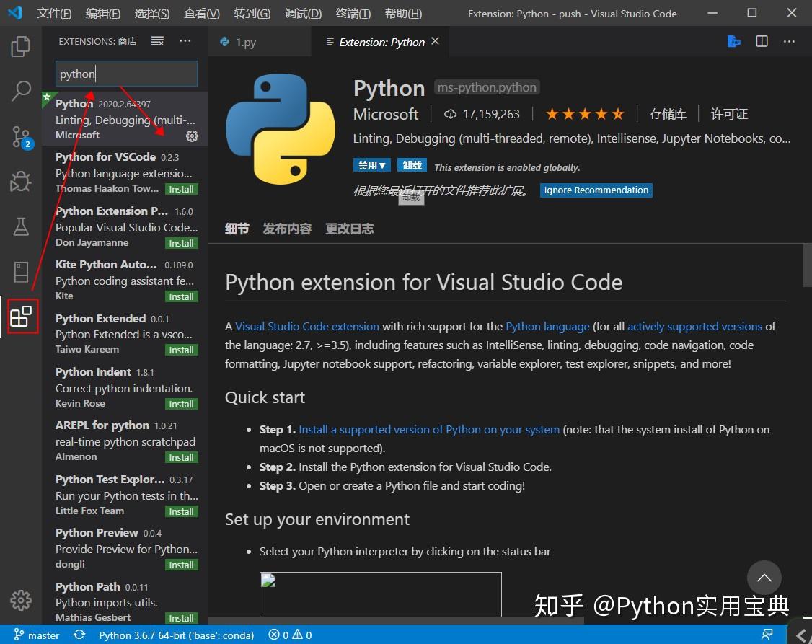
Task: Install the Kite Python AutoComplete extension
Action: coord(181,296)
